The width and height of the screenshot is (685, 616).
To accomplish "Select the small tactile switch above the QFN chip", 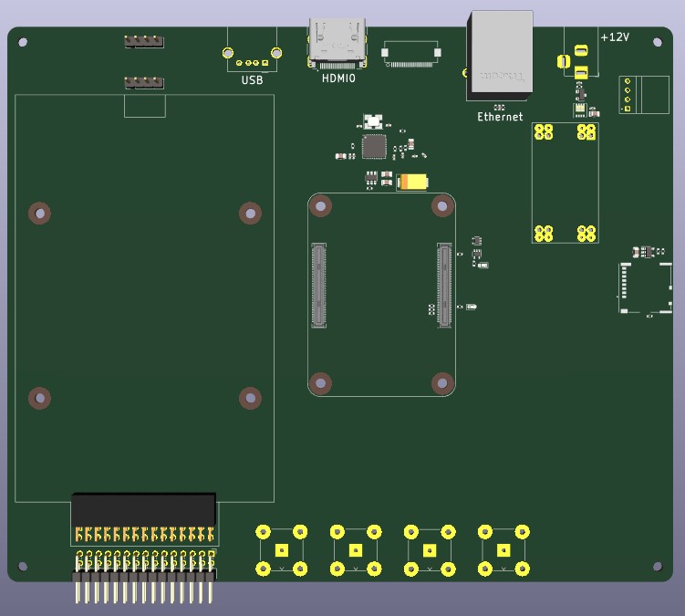I will click(x=373, y=120).
